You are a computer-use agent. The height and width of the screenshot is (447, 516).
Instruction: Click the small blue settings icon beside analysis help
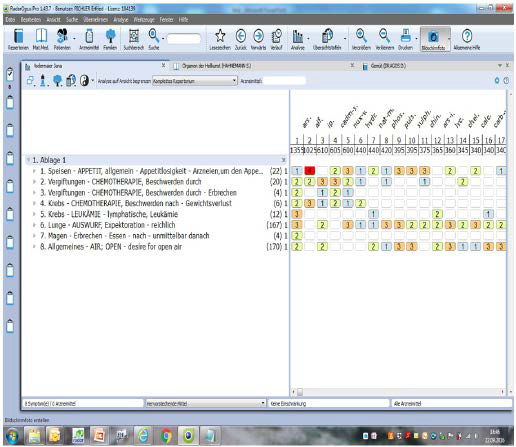(497, 80)
